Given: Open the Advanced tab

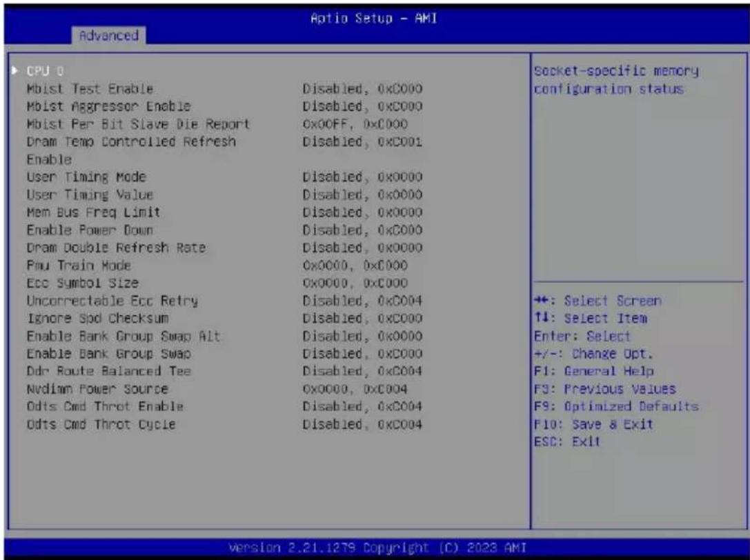Looking at the screenshot, I should [108, 35].
